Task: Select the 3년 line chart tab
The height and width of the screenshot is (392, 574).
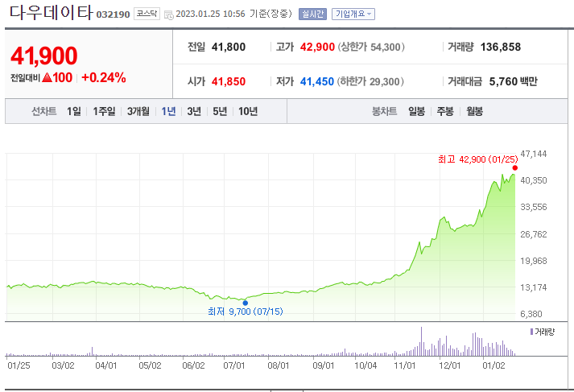Action: pos(194,111)
